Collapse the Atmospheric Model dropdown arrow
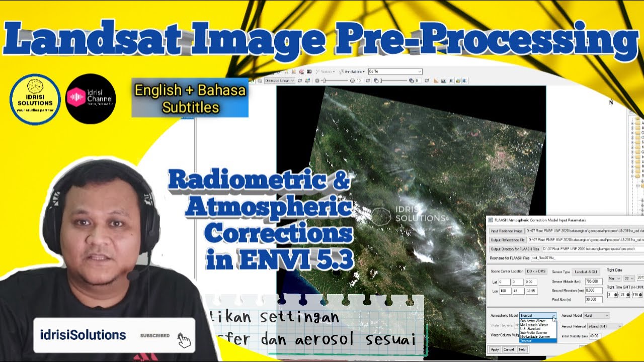The image size is (644, 362). click(x=553, y=315)
